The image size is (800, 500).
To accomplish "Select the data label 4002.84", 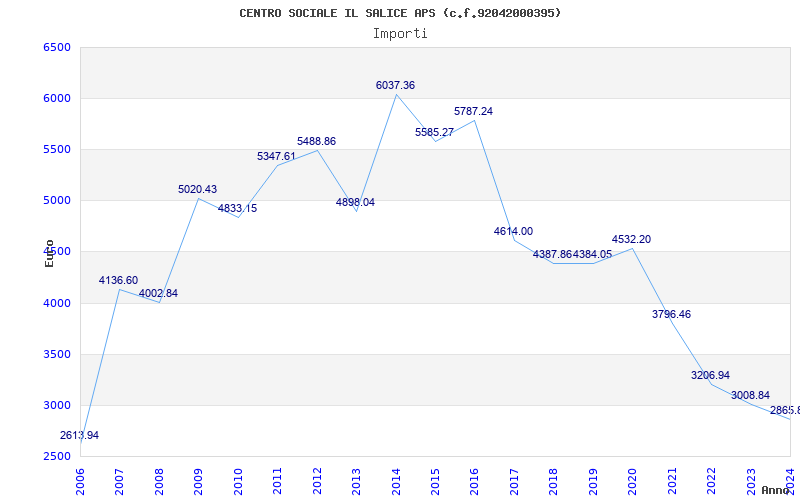I will coord(158,294).
